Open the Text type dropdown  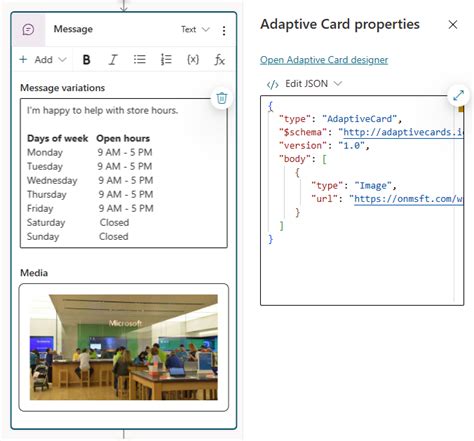tap(195, 30)
